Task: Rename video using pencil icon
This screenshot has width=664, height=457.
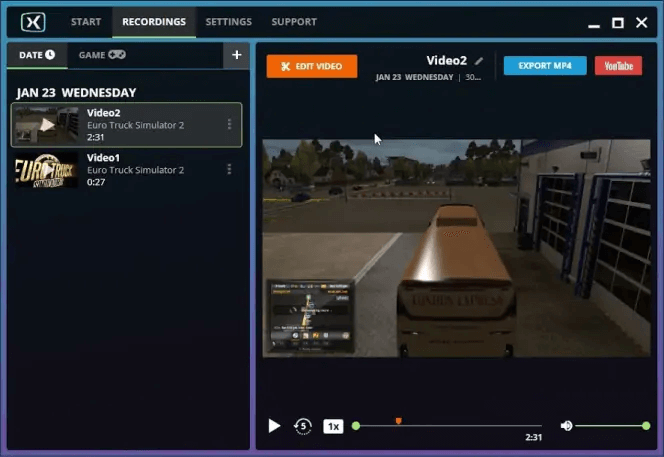Action: (479, 61)
